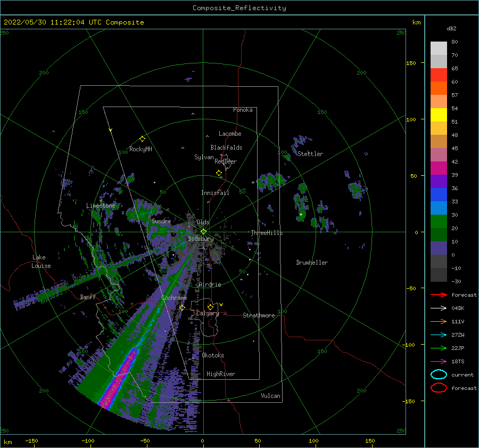This screenshot has width=479, height=448.
Task: Click the Didsbury city label
Action: [x=201, y=239]
